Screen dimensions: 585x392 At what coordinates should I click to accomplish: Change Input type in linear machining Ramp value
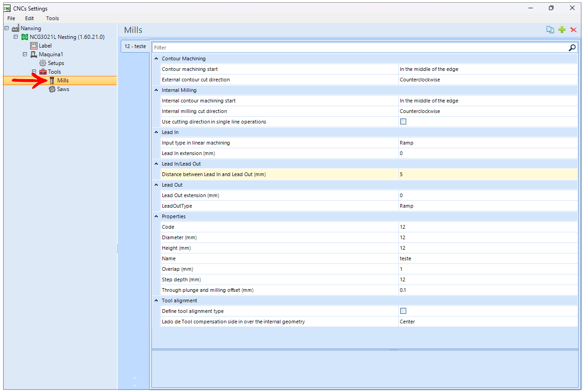488,143
